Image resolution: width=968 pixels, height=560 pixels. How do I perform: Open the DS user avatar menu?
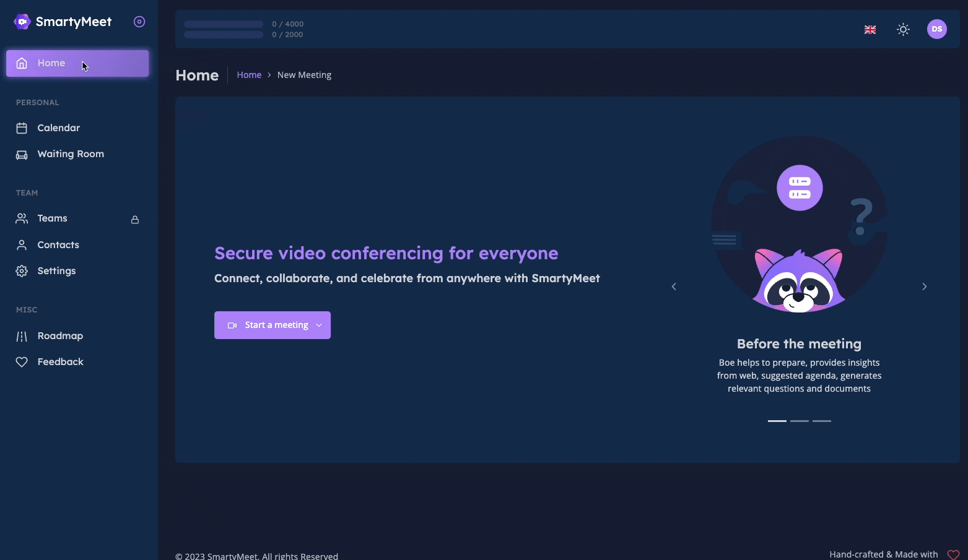(937, 29)
